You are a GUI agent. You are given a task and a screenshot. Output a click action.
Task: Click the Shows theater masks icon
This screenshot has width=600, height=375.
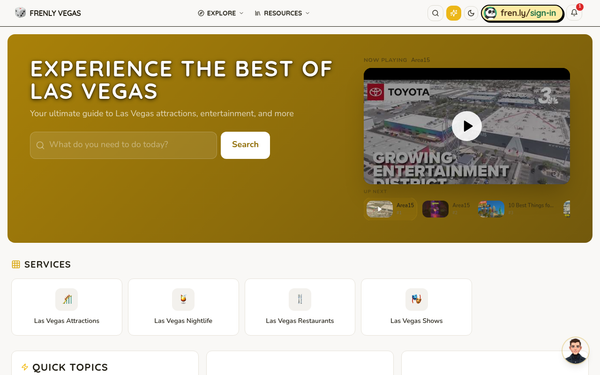pyautogui.click(x=416, y=299)
